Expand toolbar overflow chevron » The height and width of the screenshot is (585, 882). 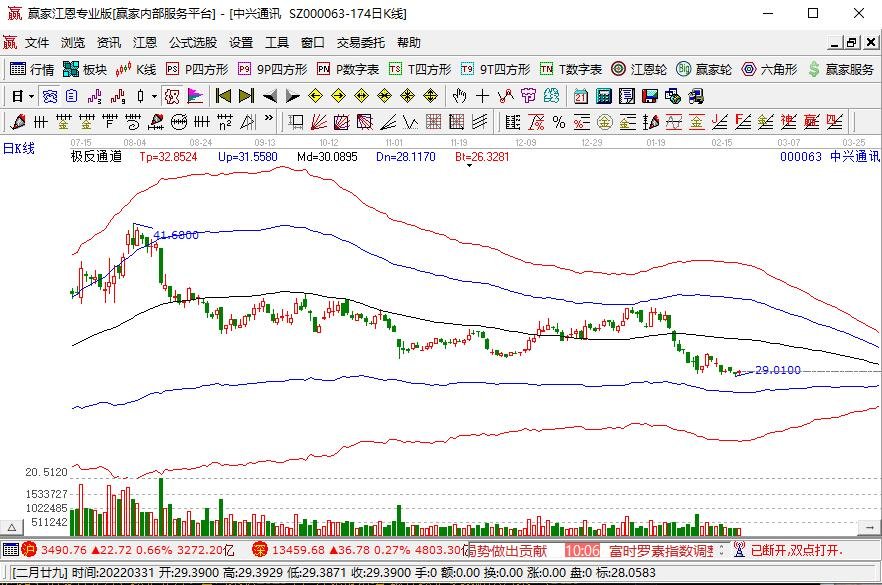tap(269, 119)
